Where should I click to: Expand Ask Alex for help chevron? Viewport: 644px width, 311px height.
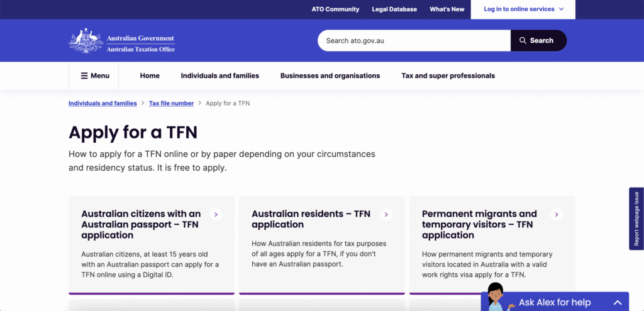(x=617, y=303)
